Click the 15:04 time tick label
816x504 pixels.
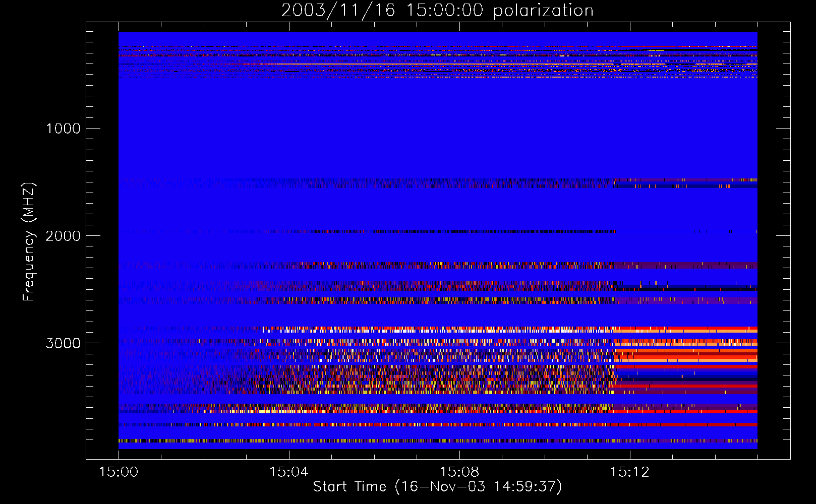[288, 472]
